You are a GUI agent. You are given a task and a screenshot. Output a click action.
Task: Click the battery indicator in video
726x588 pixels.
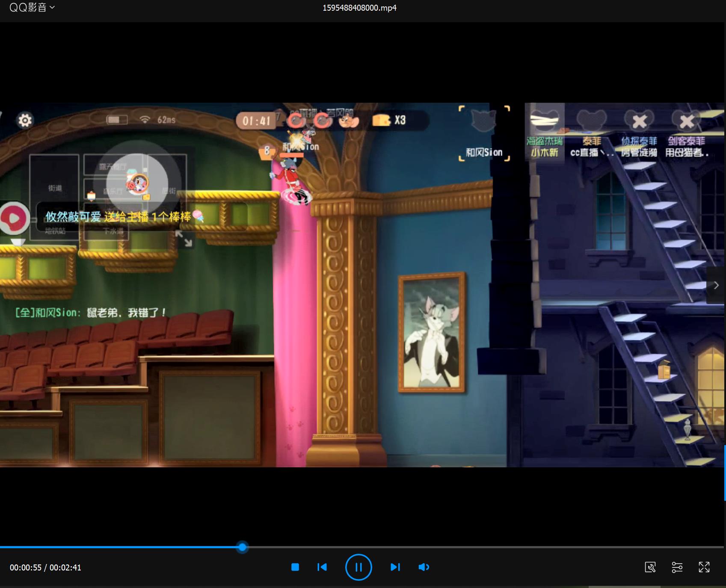117,120
